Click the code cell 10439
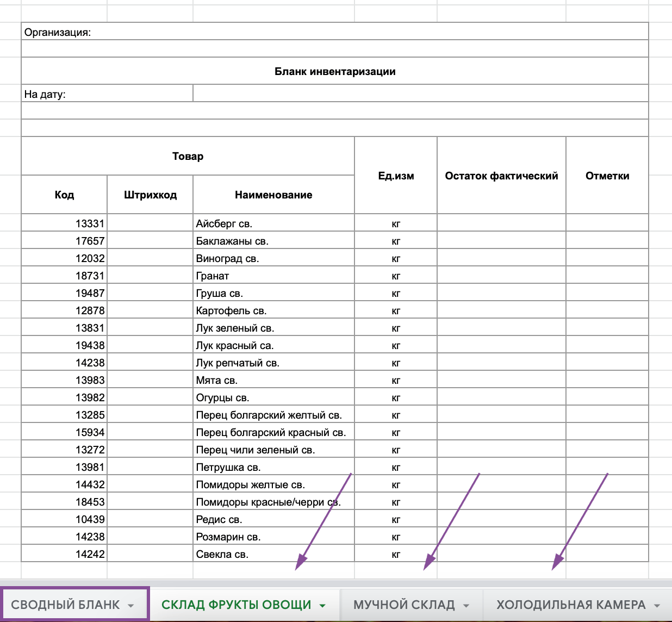Image resolution: width=672 pixels, height=622 pixels. point(64,519)
